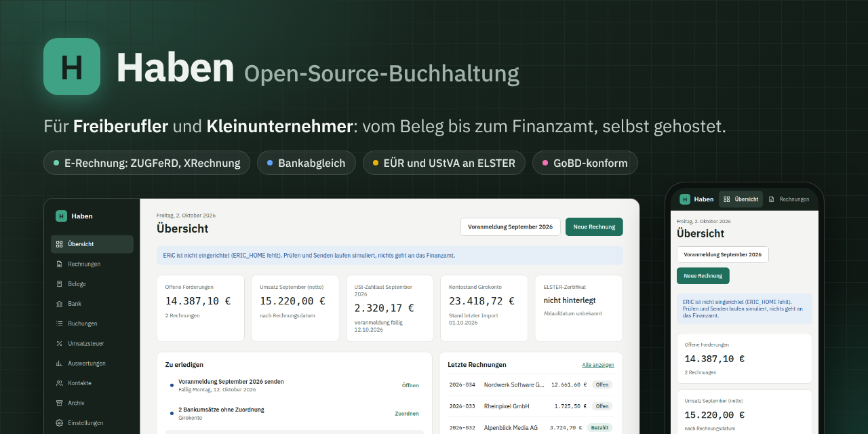Click 15.220,00 € in desktop Umsatz September card
Image resolution: width=868 pixels, height=434 pixels.
pos(292,301)
